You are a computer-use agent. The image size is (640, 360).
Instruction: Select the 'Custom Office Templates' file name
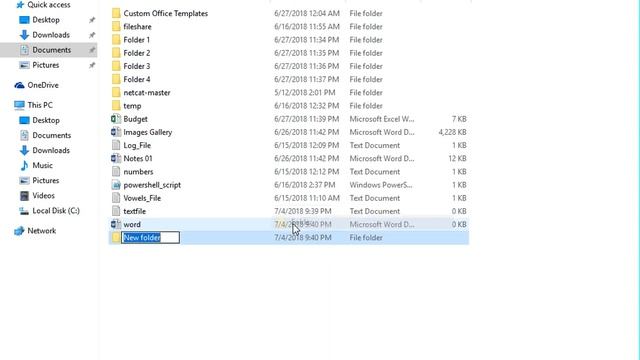tap(166, 13)
